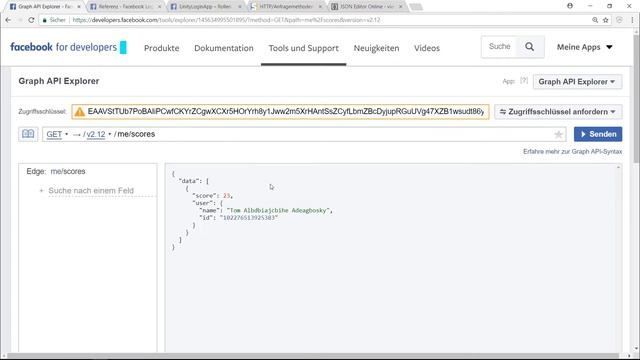This screenshot has height=360, width=640.
Task: Click the access token warning triangle
Action: pos(80,112)
